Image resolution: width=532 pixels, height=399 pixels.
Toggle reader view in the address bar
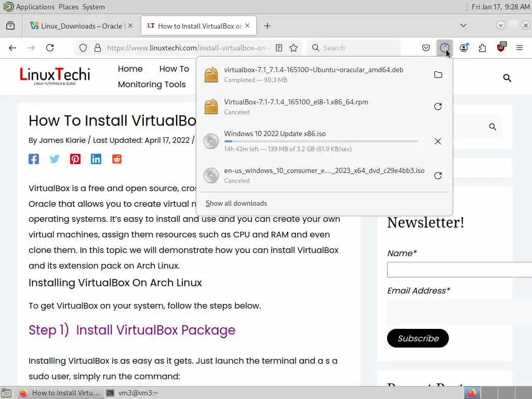tap(279, 48)
